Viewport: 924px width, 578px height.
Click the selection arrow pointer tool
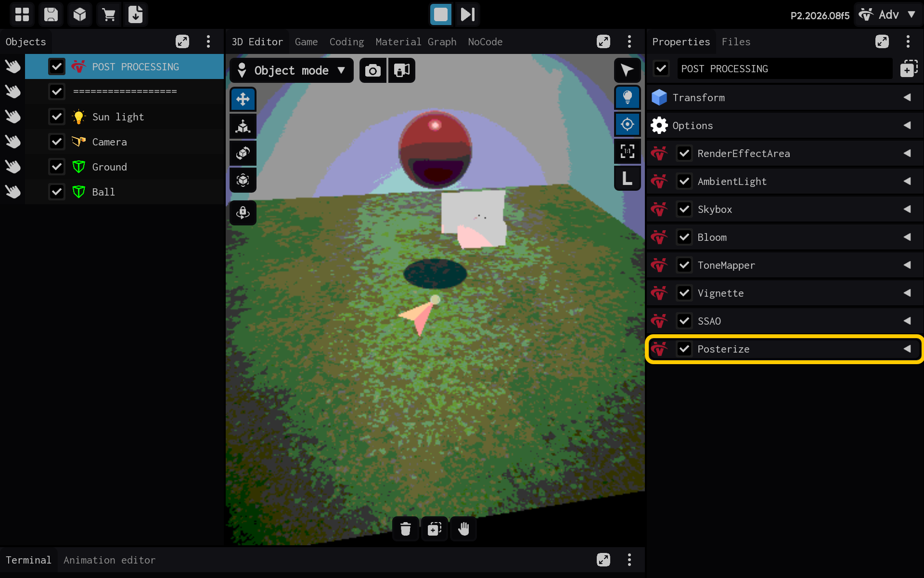[x=628, y=70]
